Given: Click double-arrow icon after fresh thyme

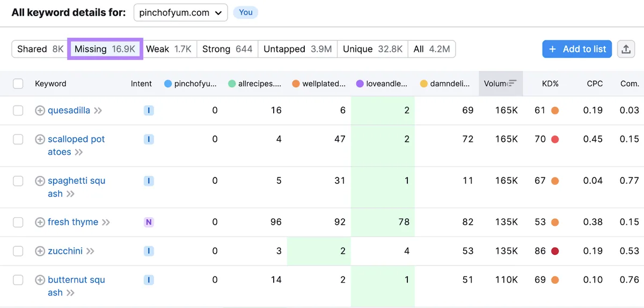Looking at the screenshot, I should coord(106,223).
